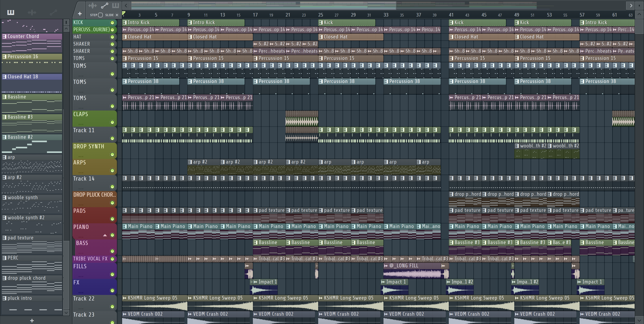Click the plus at the picker panel bottom
Viewport: 644px width, 324px height.
click(32, 320)
